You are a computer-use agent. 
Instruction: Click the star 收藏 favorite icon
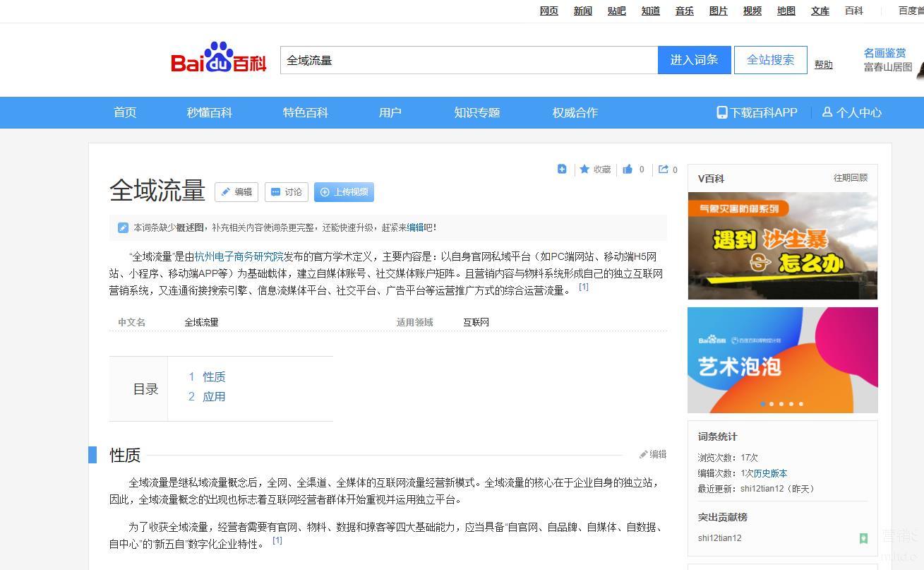(x=584, y=170)
